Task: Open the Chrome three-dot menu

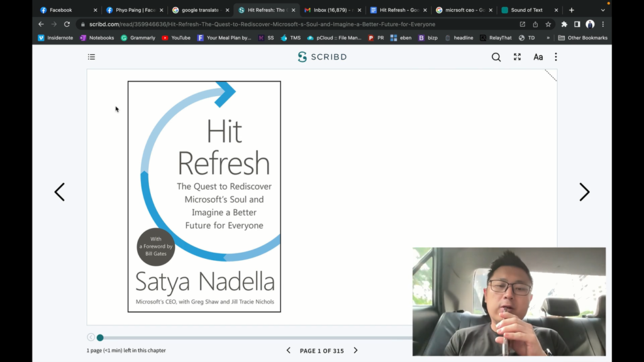Action: [603, 25]
